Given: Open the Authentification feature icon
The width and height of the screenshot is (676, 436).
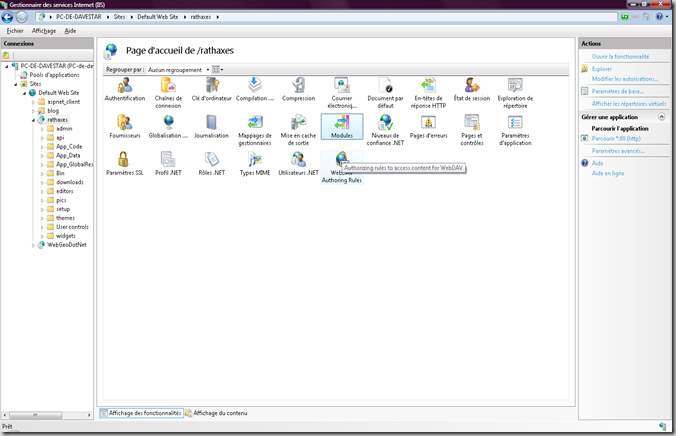Looking at the screenshot, I should point(125,90).
